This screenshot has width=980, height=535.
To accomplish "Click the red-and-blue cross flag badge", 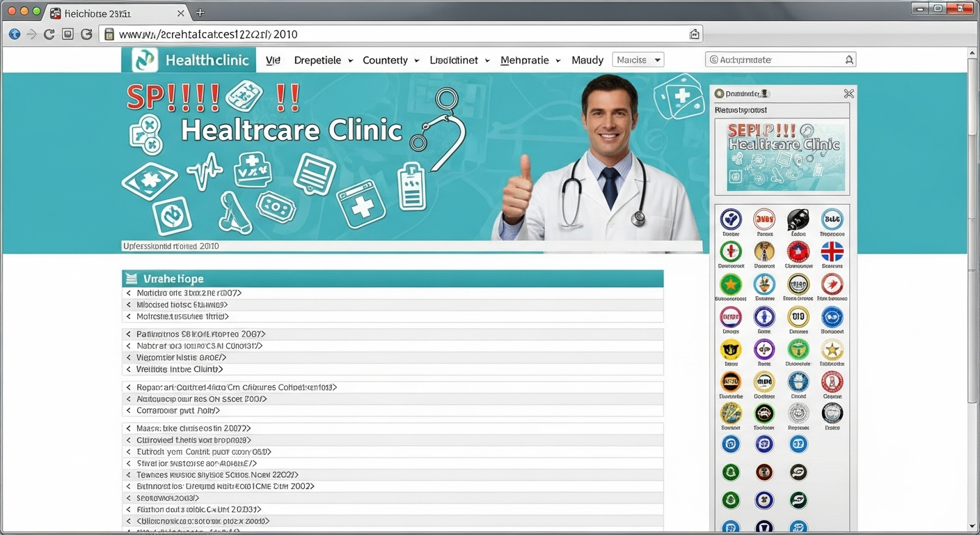I will [832, 251].
